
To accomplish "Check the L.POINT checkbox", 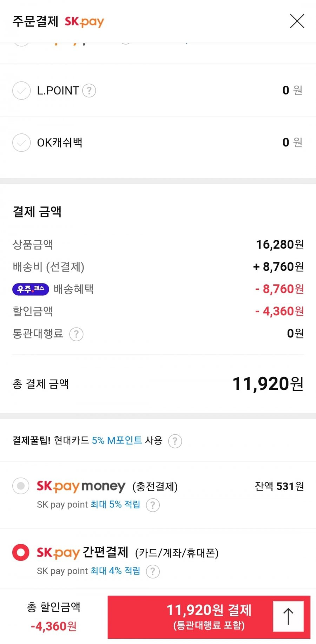I will click(x=21, y=91).
